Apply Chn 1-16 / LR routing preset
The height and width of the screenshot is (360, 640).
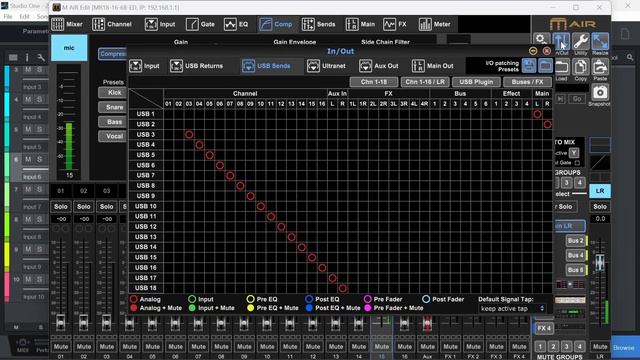pos(425,82)
